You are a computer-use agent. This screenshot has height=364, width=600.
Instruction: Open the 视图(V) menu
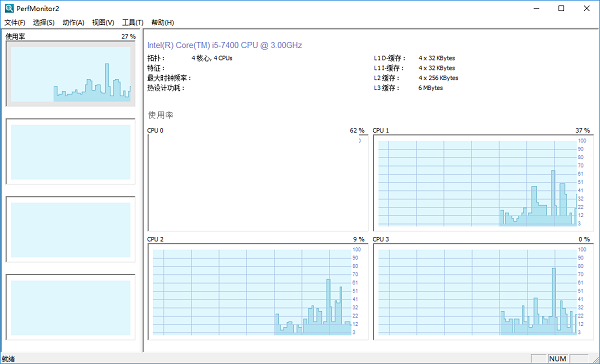click(103, 23)
